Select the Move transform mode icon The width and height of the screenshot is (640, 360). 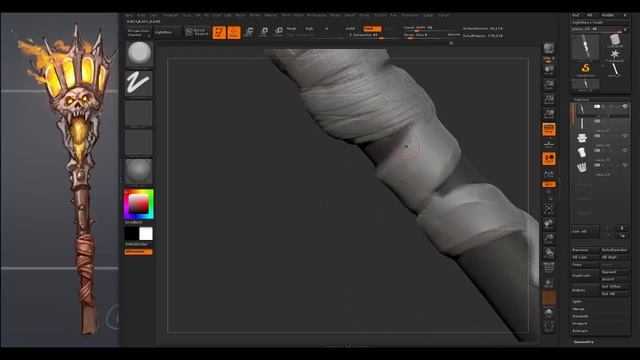click(249, 32)
